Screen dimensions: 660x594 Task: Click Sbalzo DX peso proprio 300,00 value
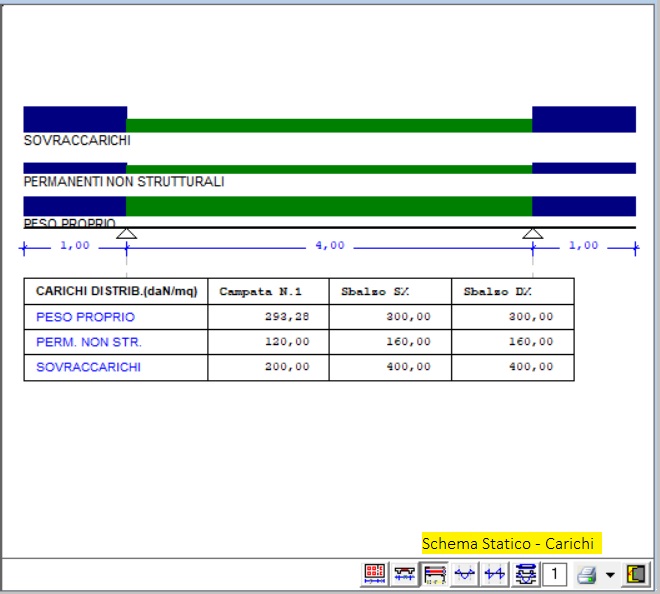point(531,317)
